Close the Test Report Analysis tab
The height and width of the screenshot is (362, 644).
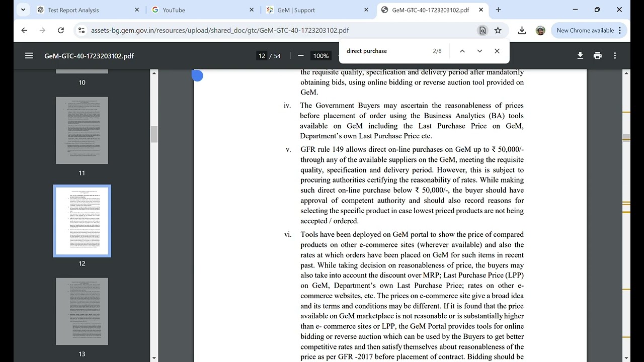click(x=137, y=10)
